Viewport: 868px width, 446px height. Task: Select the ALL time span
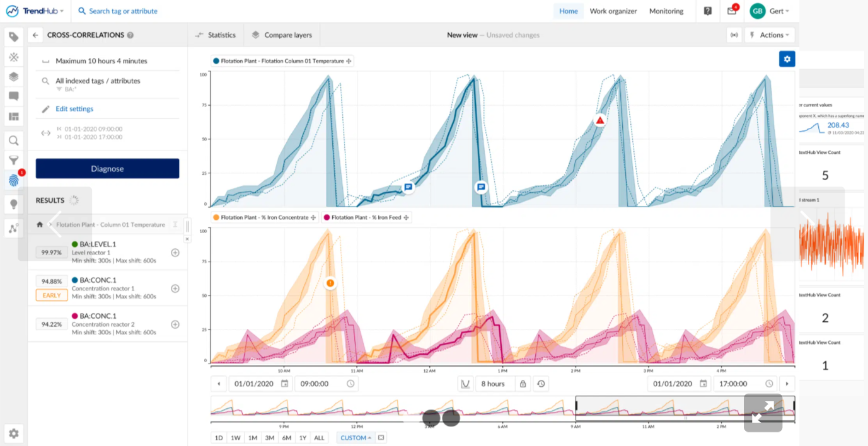click(319, 438)
